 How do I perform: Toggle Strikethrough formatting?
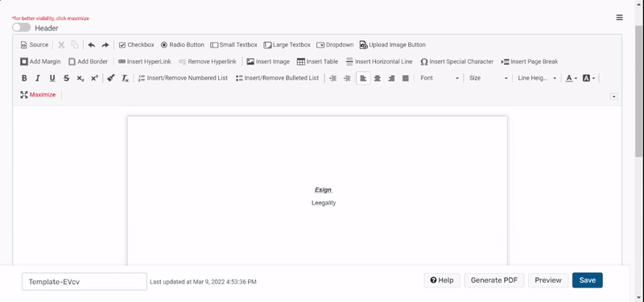[x=66, y=78]
